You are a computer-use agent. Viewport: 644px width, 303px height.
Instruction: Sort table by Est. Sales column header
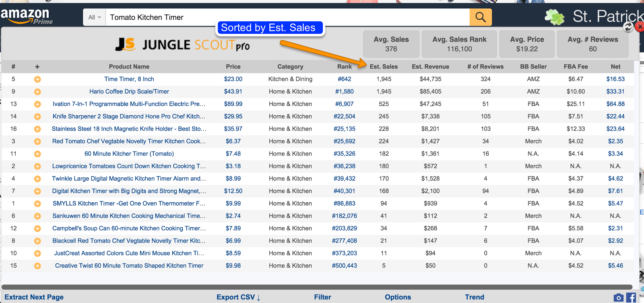384,66
